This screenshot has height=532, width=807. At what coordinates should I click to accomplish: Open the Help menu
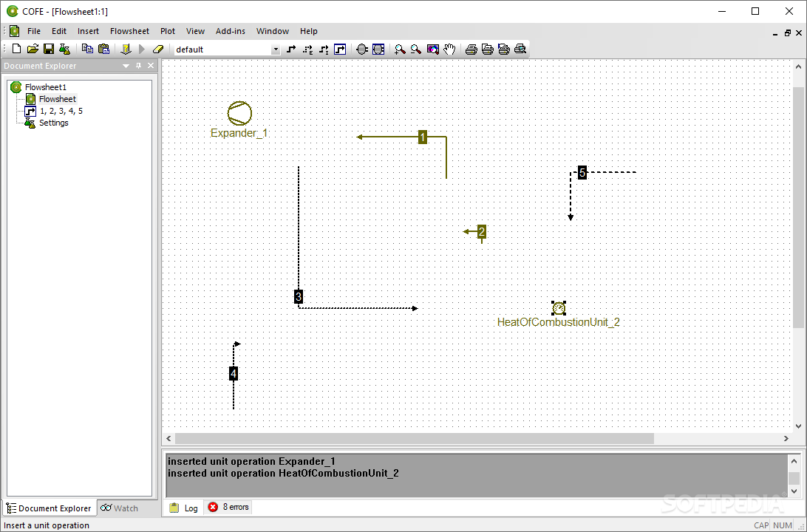tap(308, 31)
